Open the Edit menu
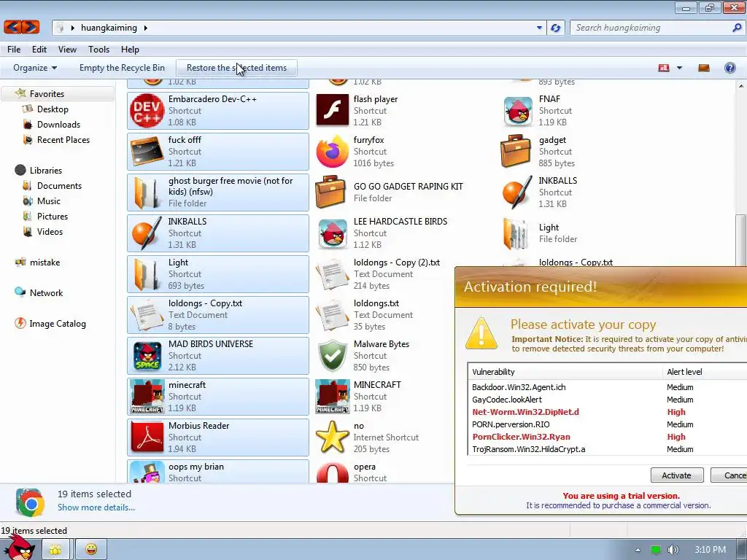 39,50
